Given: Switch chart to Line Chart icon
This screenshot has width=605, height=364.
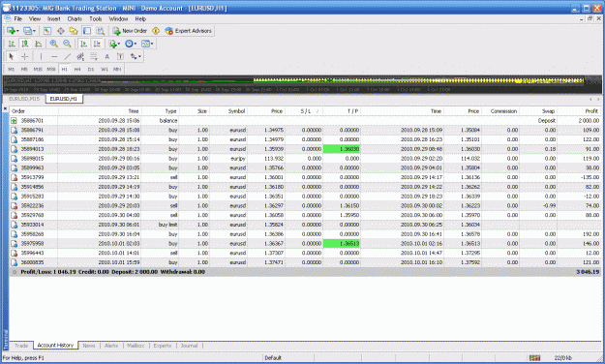Looking at the screenshot, I should 38,44.
